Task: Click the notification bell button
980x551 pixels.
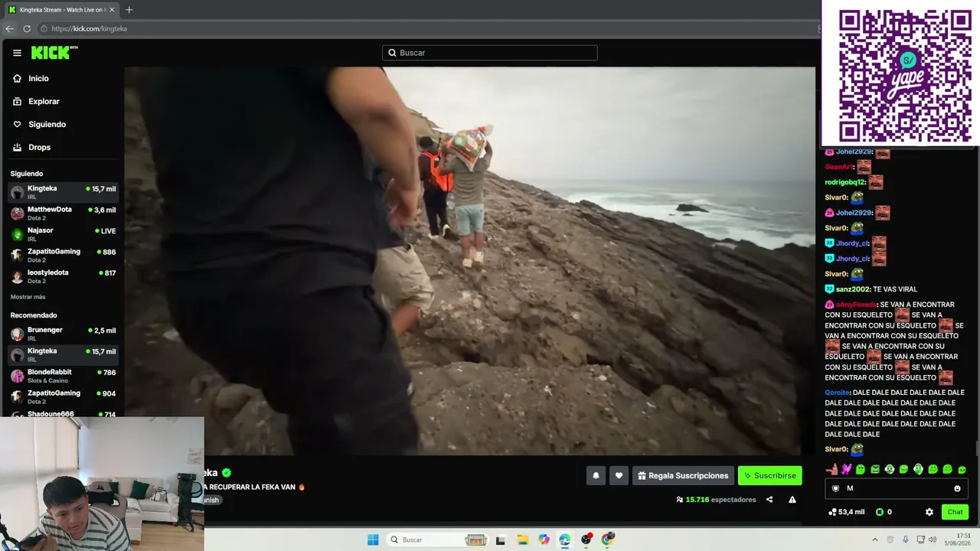Action: pyautogui.click(x=596, y=475)
